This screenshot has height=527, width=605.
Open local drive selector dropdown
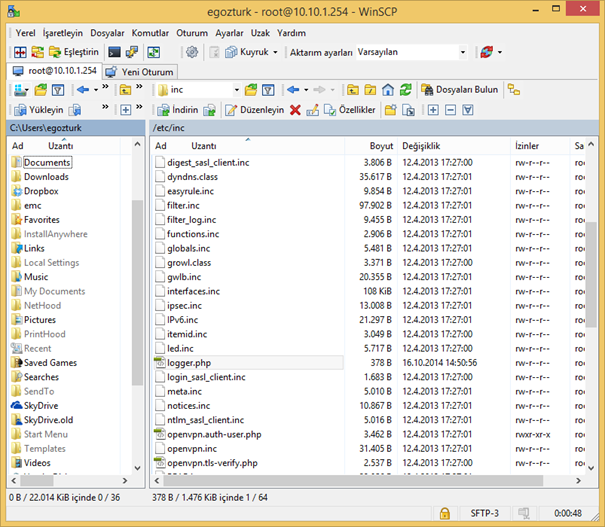point(21,90)
